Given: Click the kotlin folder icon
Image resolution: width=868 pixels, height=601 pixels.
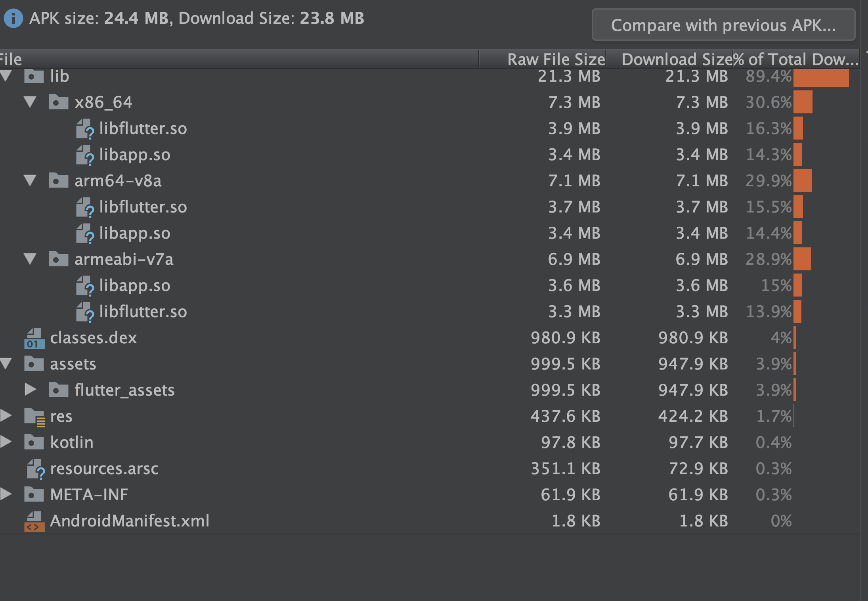Looking at the screenshot, I should (x=34, y=442).
